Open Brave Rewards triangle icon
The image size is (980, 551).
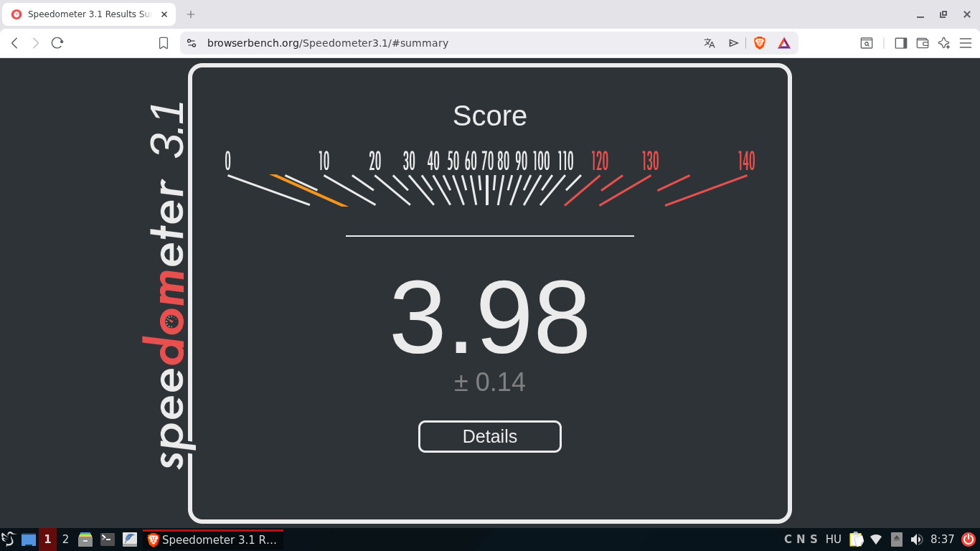pos(784,43)
